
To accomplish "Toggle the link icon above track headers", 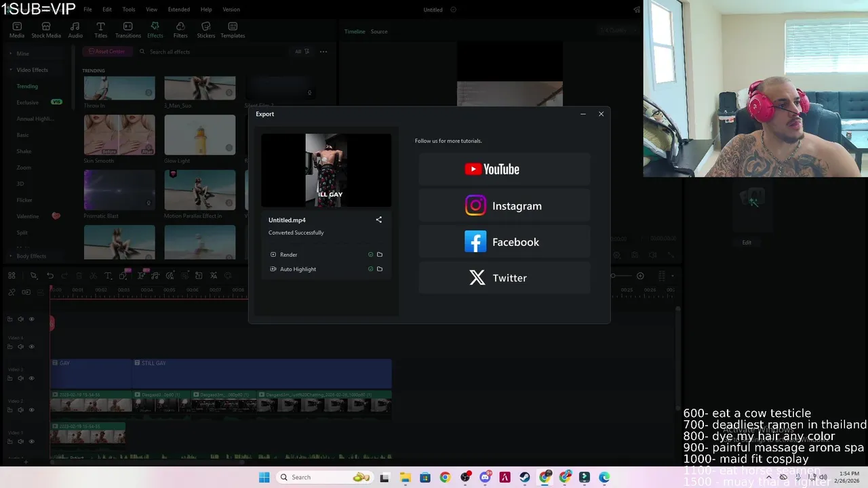I will (12, 292).
